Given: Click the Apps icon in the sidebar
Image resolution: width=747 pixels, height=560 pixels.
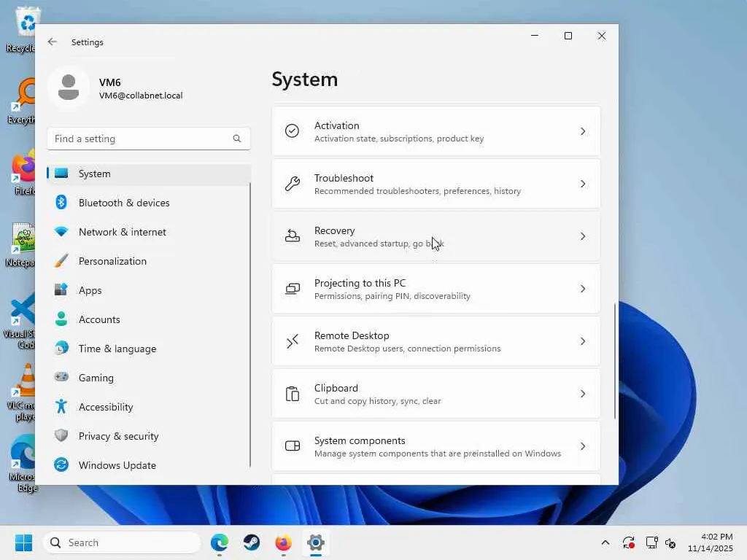Looking at the screenshot, I should tap(61, 289).
